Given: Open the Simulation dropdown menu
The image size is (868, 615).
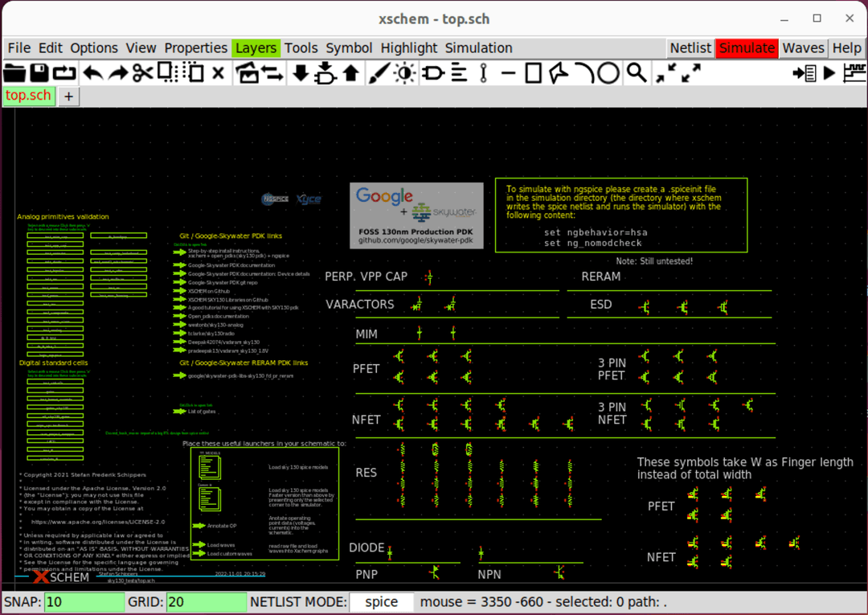Looking at the screenshot, I should (x=478, y=48).
